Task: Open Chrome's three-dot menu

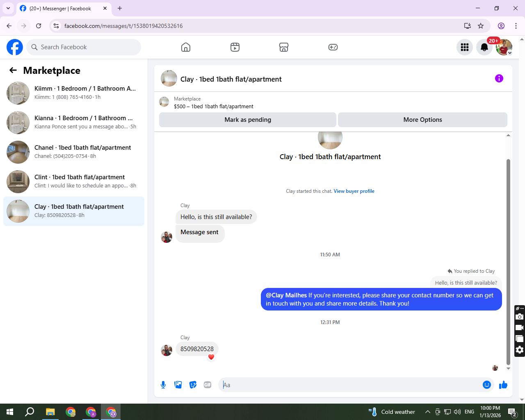Action: pos(516,26)
